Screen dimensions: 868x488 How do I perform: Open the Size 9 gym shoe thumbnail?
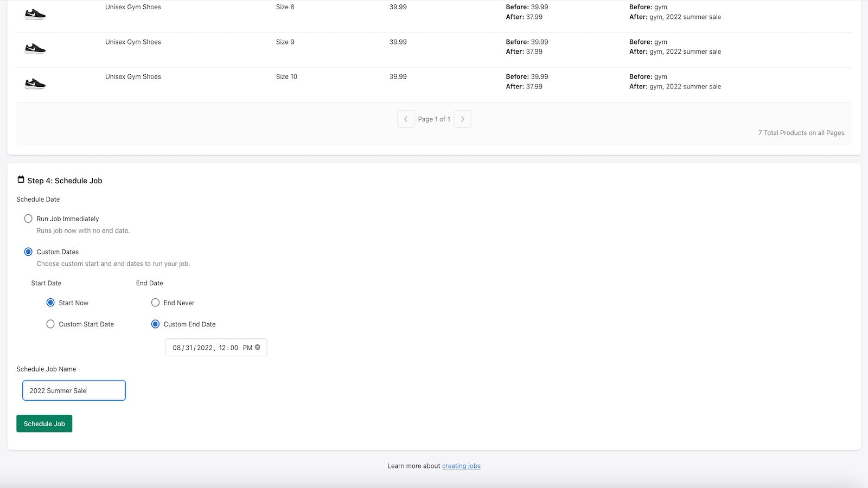point(34,48)
